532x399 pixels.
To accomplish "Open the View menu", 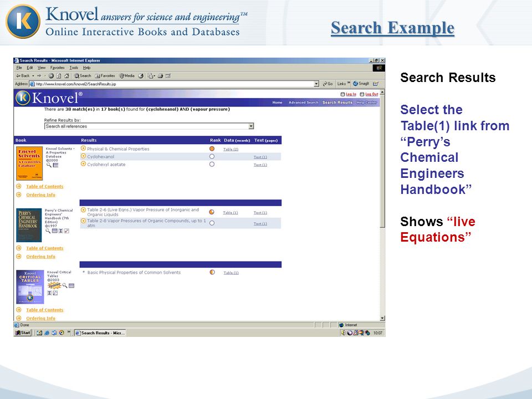I will [42, 68].
